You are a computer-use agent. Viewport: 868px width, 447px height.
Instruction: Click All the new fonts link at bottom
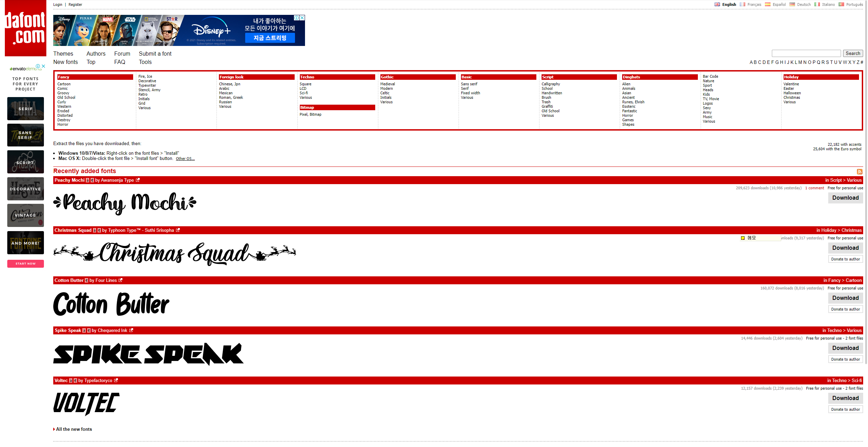coord(73,429)
